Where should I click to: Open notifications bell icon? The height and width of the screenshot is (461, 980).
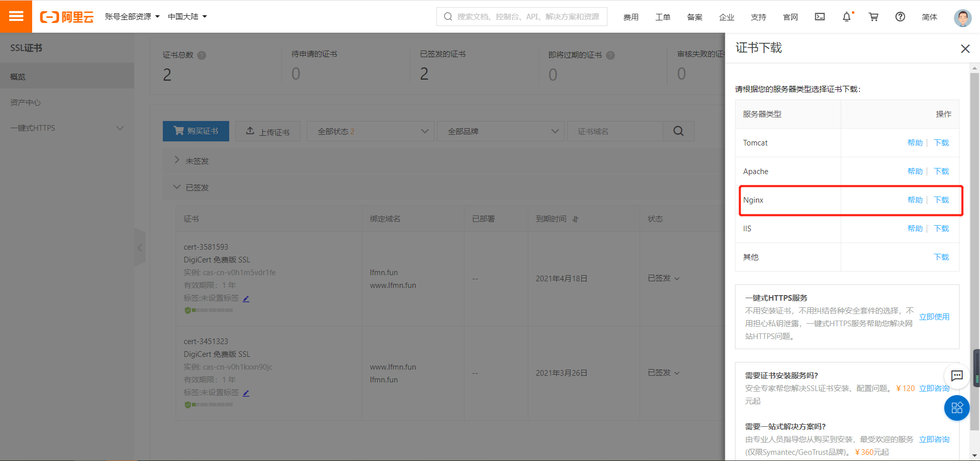click(x=847, y=17)
